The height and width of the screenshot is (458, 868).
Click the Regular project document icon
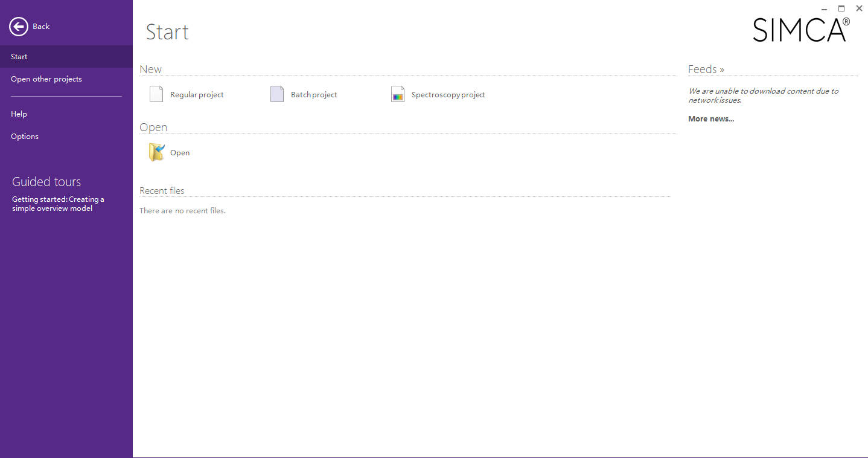[x=156, y=94]
